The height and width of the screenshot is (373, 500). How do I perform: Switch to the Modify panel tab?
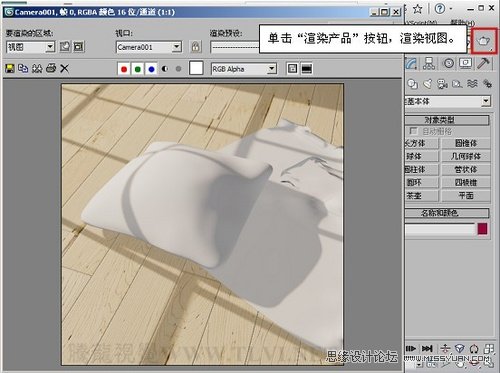pos(412,63)
